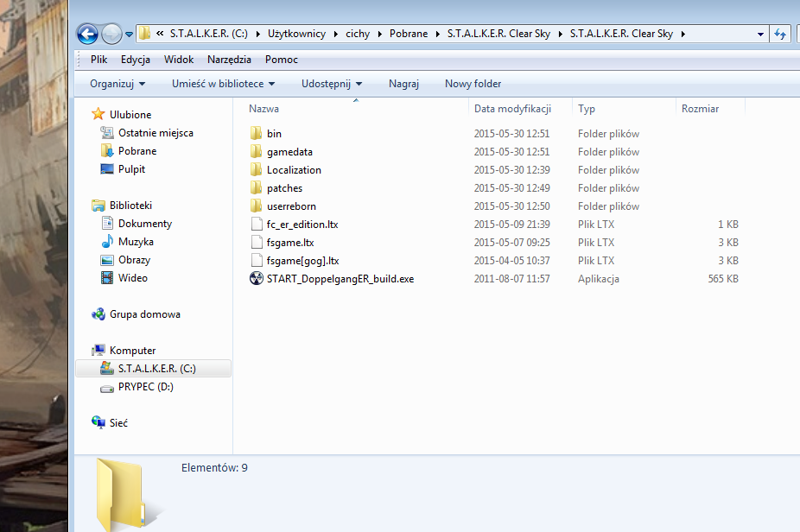Viewport: 800px width, 532px height.
Task: Click the Back navigation arrow
Action: [87, 35]
